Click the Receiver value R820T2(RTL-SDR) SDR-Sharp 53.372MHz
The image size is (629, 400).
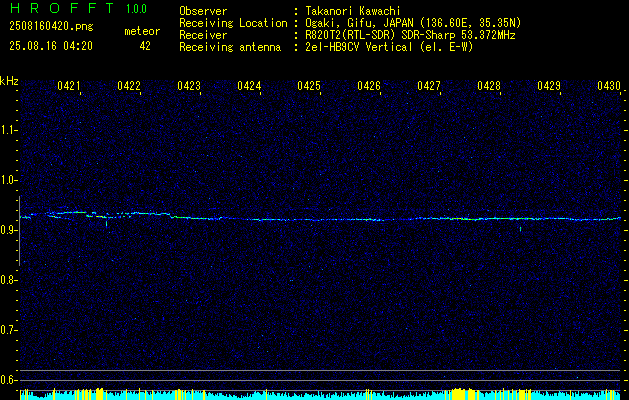[410, 35]
